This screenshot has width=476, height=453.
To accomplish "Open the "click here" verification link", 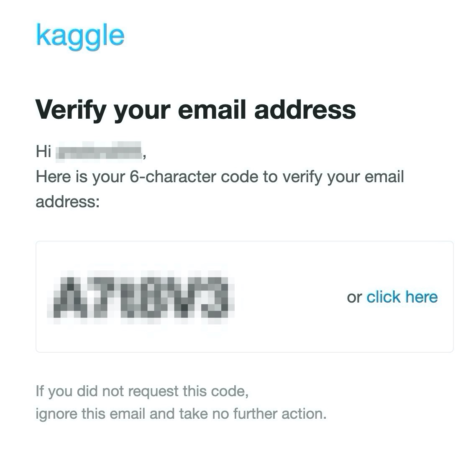I will pos(402,297).
